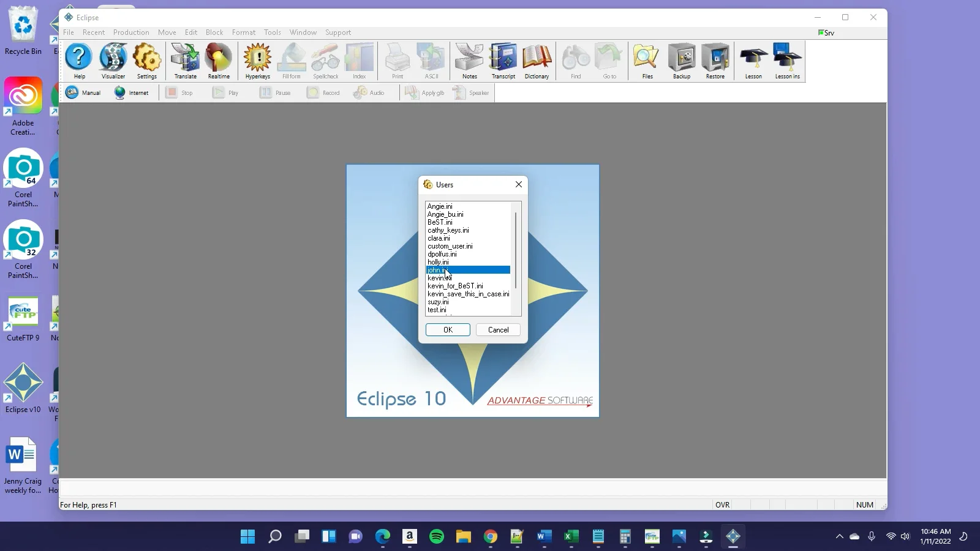Select kevin_for_BeST.ini from the user list
The width and height of the screenshot is (980, 551).
tap(454, 285)
